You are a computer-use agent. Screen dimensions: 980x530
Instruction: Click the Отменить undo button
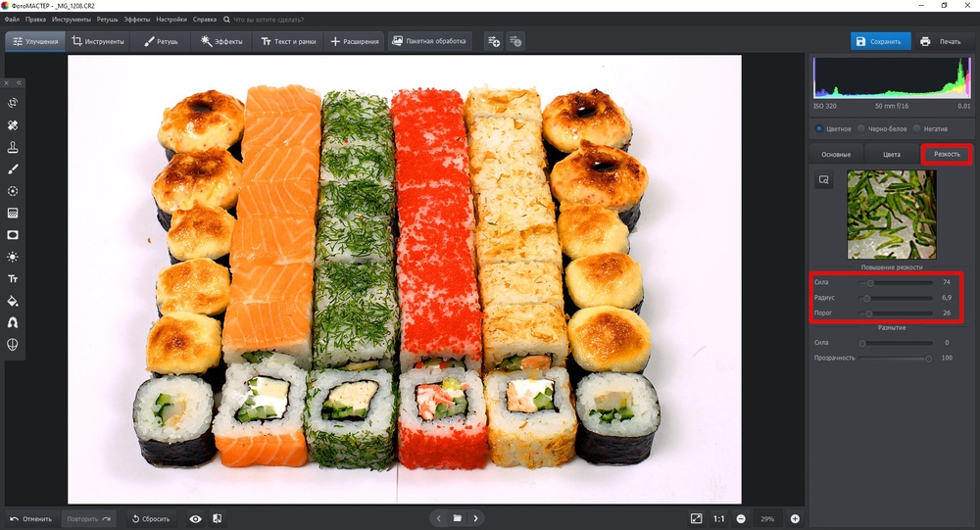tap(31, 519)
